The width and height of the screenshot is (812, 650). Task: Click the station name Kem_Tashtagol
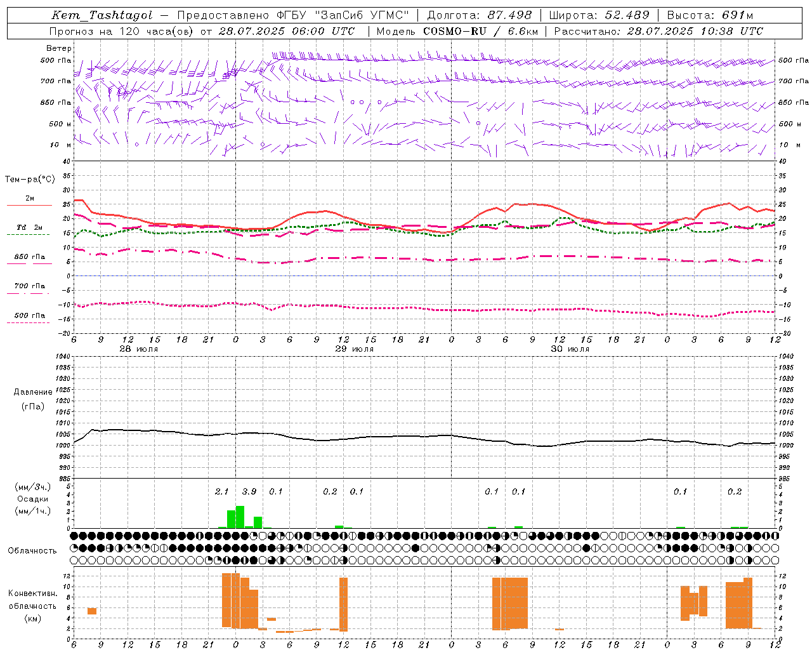click(x=102, y=15)
